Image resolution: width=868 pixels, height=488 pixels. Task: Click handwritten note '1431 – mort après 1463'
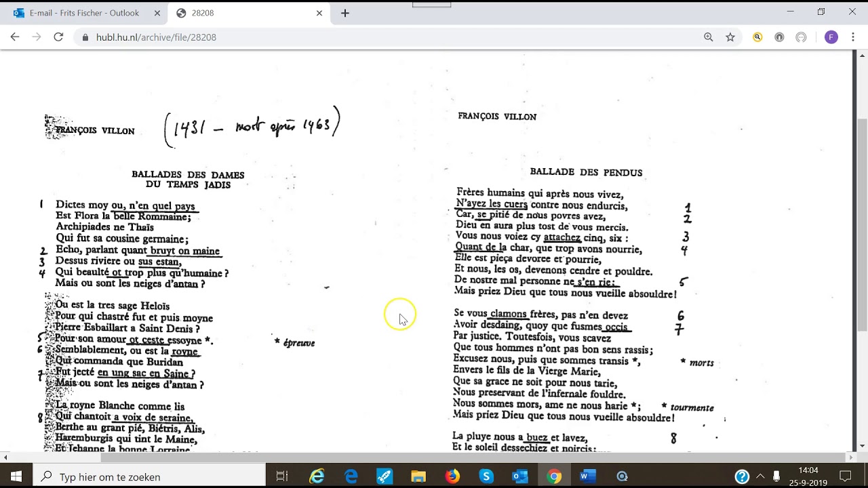(253, 127)
